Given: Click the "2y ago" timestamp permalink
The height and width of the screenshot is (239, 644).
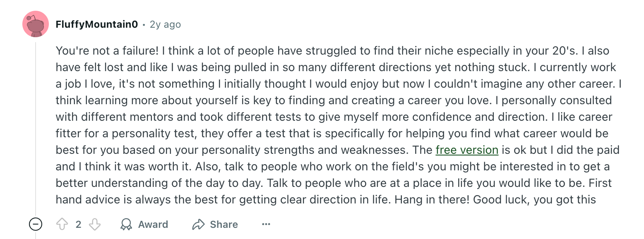Looking at the screenshot, I should [165, 24].
